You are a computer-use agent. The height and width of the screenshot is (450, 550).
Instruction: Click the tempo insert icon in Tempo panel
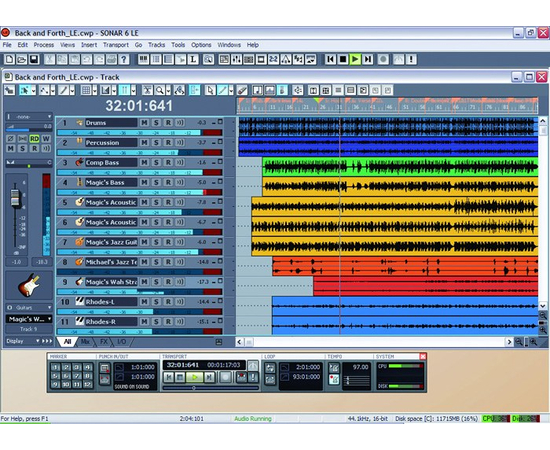334,379
